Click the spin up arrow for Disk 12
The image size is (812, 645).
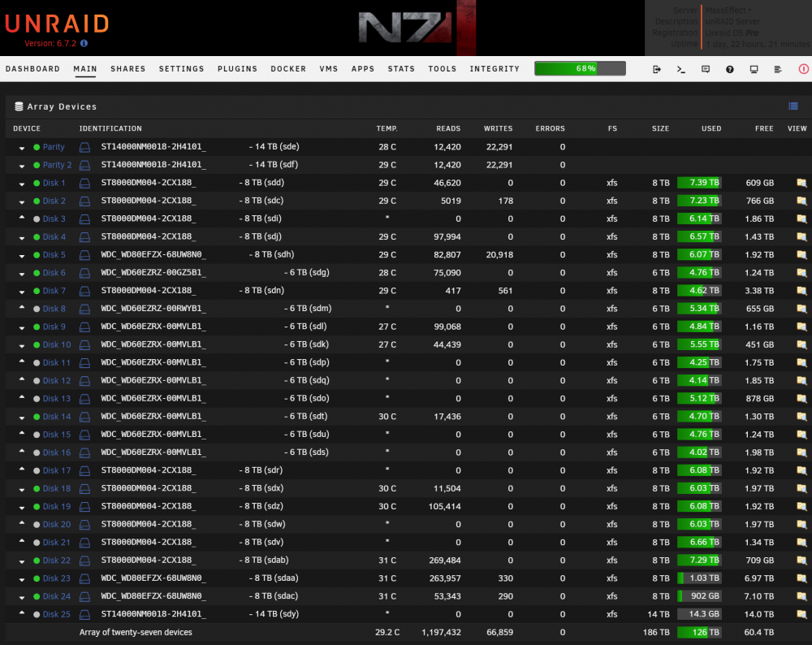pos(22,379)
